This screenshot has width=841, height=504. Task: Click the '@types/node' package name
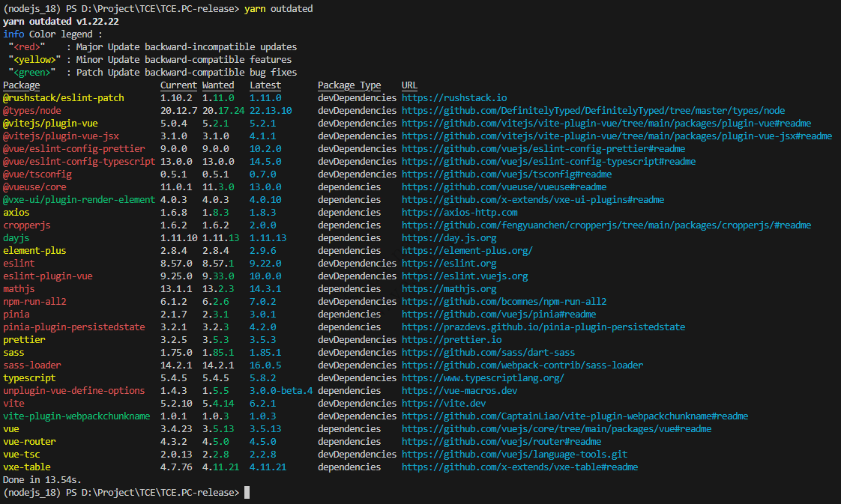32,111
